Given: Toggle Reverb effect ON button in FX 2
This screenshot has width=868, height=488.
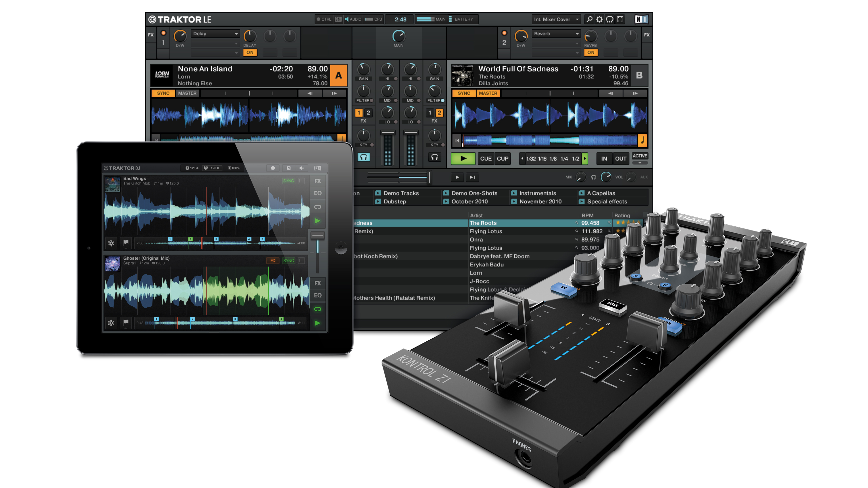Looking at the screenshot, I should tap(591, 52).
